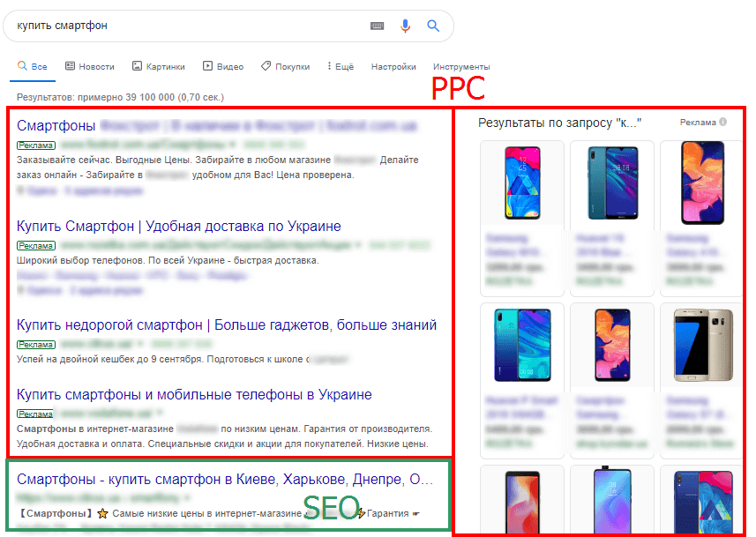Click the info icon beside Реклама
This screenshot has width=756, height=537.
(x=722, y=123)
